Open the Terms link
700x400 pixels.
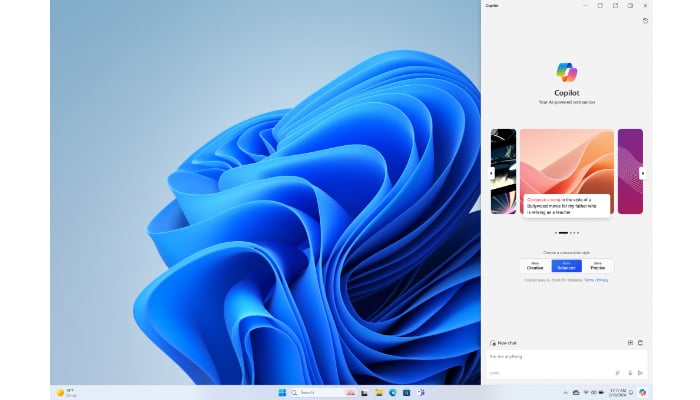(x=589, y=280)
